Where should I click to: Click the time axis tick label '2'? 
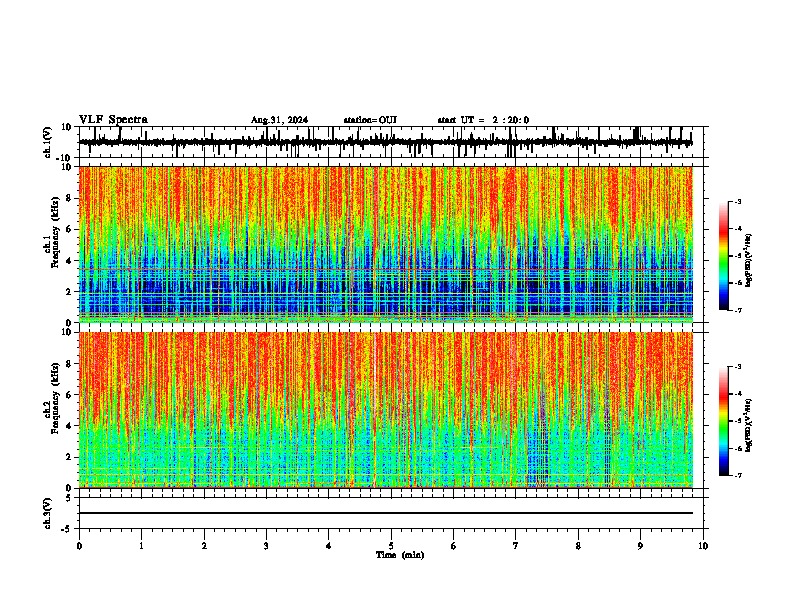click(204, 546)
